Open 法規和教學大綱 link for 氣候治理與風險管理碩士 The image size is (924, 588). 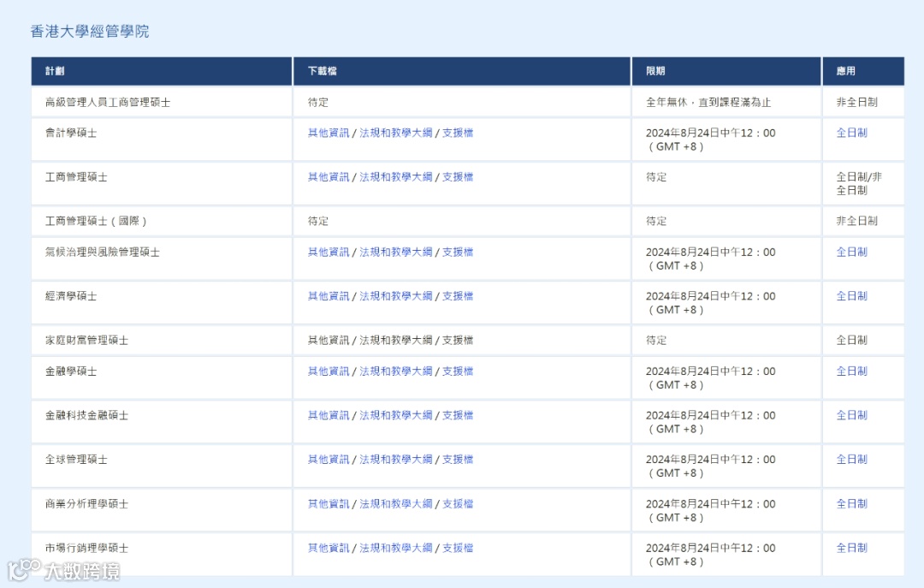tap(396, 252)
